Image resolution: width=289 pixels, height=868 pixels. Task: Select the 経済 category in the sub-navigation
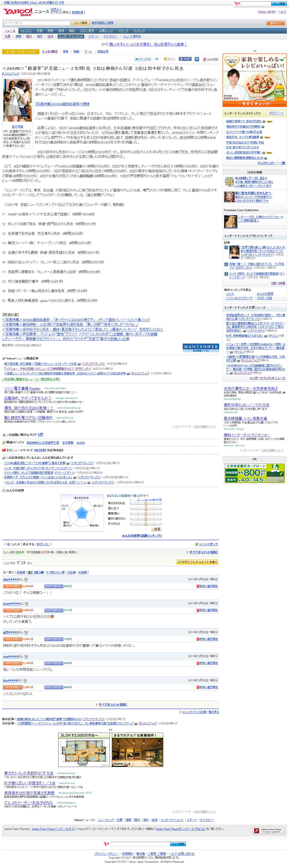coord(50,36)
